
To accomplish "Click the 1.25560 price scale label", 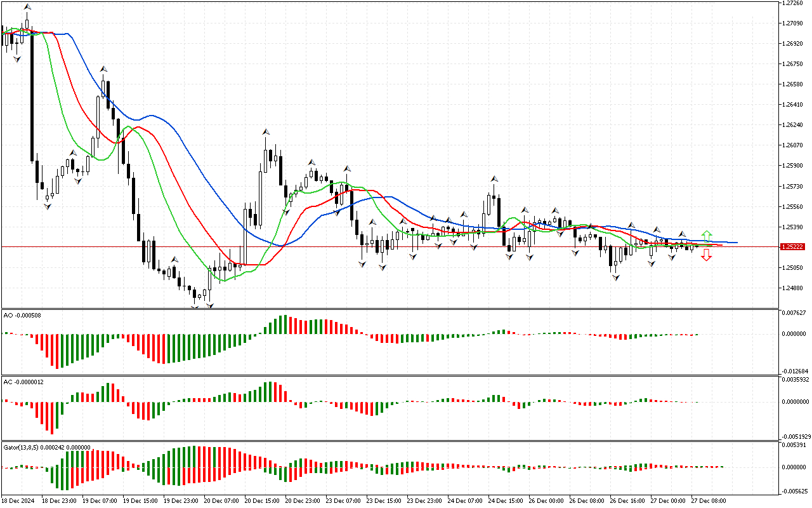I will [x=793, y=207].
